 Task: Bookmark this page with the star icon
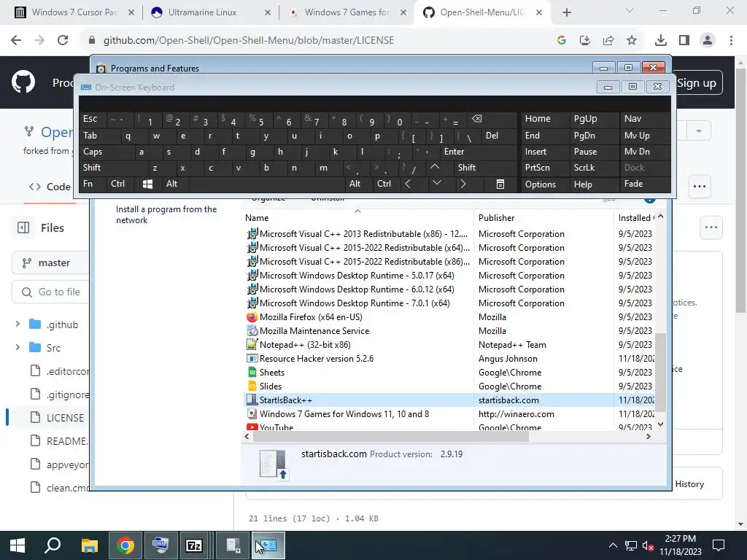click(632, 41)
